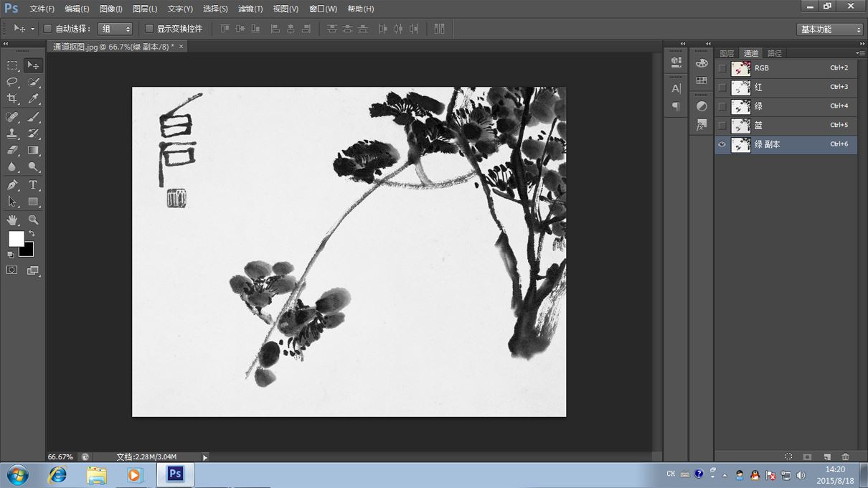
Task: Select the Dodge tool
Action: coord(33,167)
